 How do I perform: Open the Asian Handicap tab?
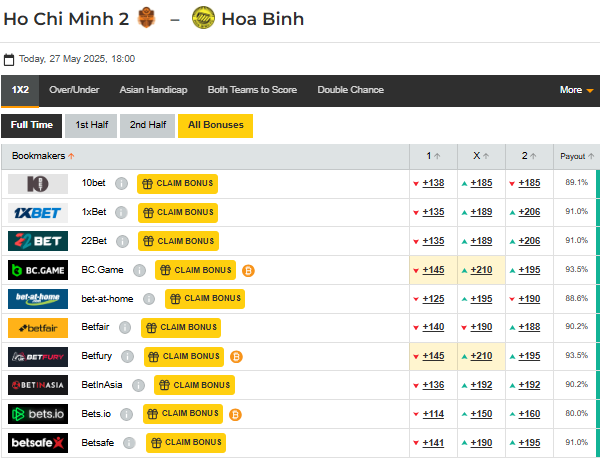[153, 90]
